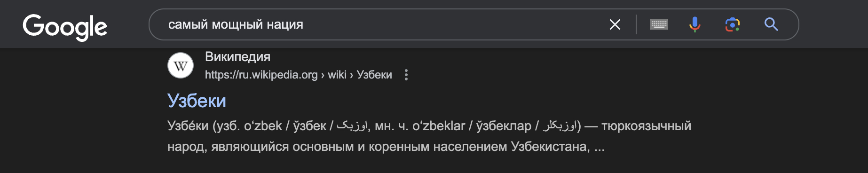Click the Wikipedia W favicon

point(181,66)
